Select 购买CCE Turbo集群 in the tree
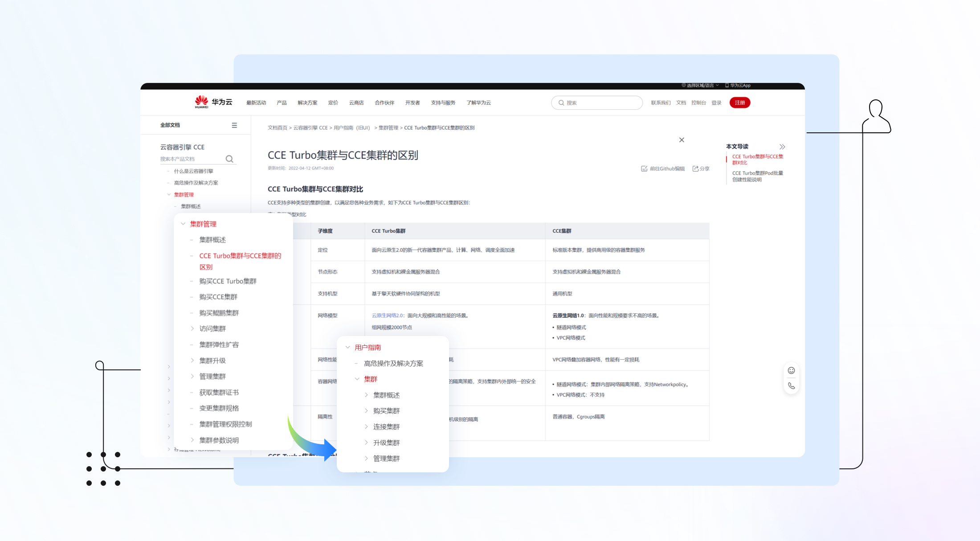 pyautogui.click(x=228, y=281)
